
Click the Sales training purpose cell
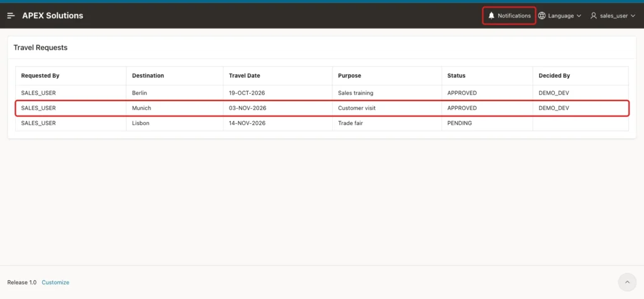point(356,93)
